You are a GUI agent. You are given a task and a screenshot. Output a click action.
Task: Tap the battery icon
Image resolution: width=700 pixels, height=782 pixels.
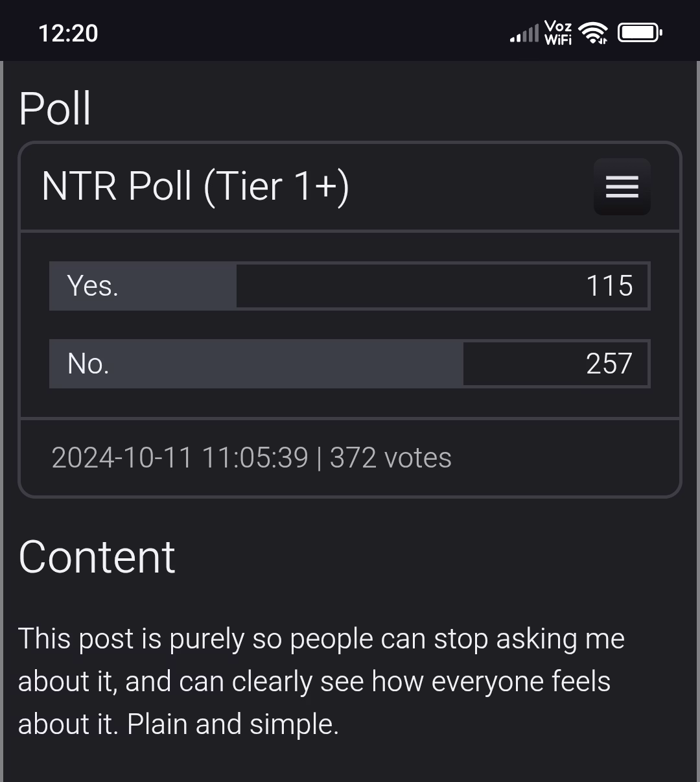coord(639,32)
